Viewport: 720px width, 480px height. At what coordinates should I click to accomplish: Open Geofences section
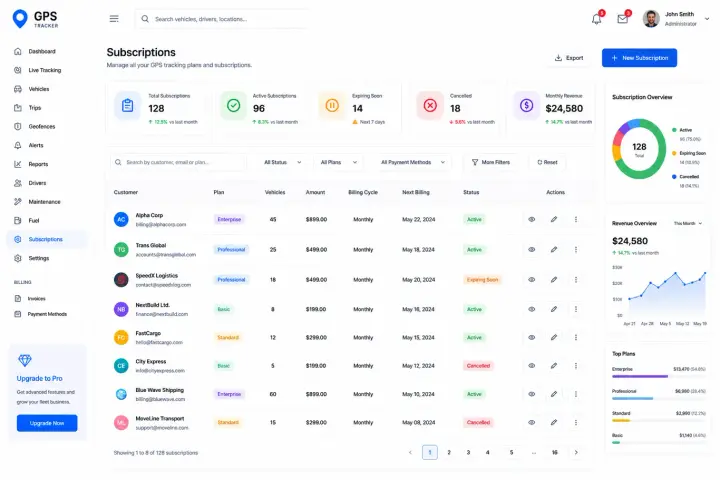(42, 127)
